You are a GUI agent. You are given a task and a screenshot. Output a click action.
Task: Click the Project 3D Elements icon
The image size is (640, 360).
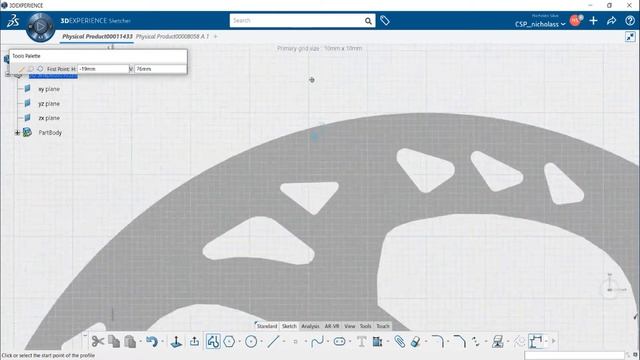click(377, 341)
